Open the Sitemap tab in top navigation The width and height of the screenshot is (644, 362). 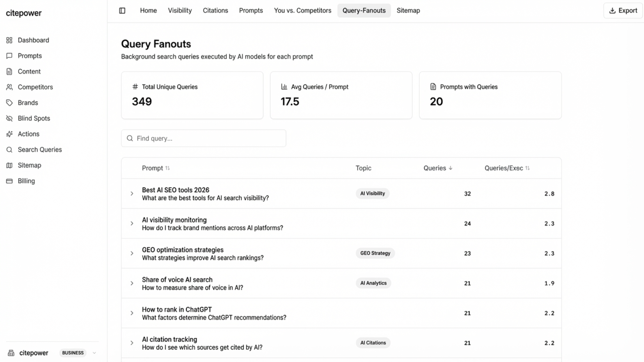tap(408, 11)
